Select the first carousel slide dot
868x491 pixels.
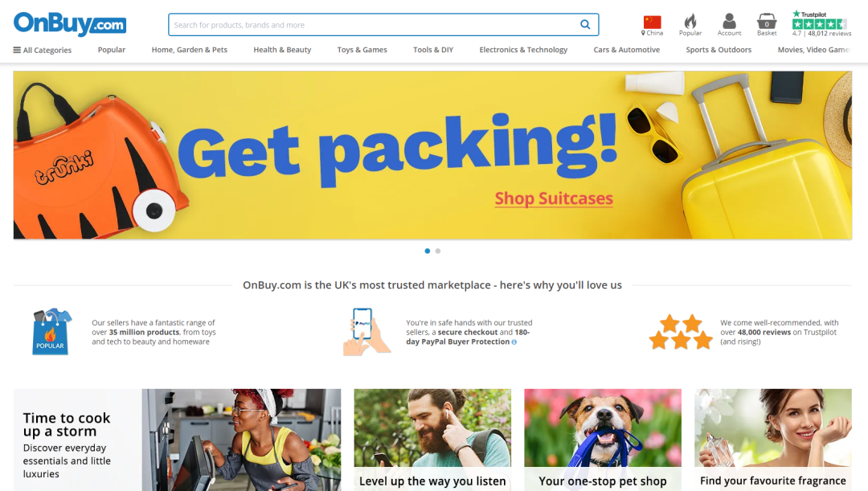pyautogui.click(x=428, y=251)
